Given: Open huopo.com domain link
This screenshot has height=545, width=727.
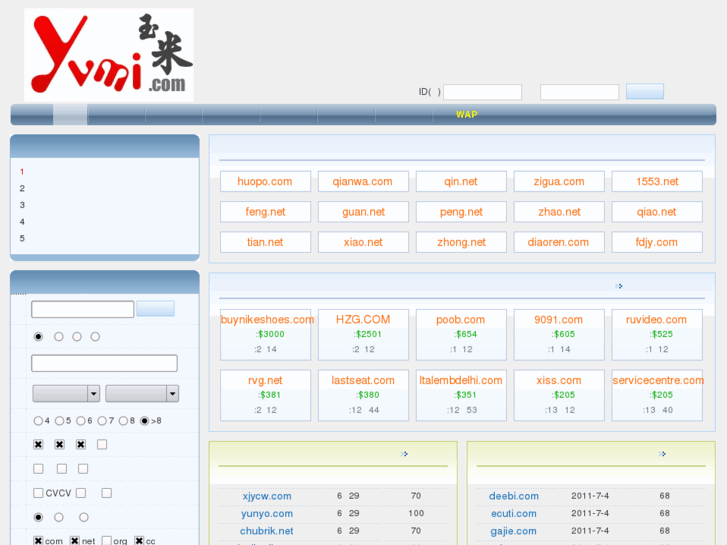Looking at the screenshot, I should click(265, 181).
